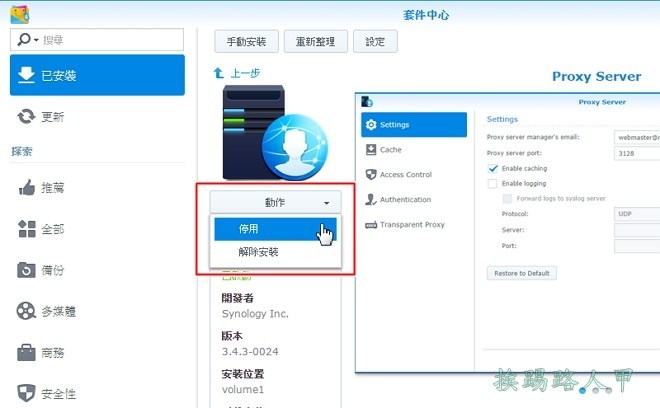Click the 上一步 up arrow icon
The image size is (660, 408).
(218, 73)
